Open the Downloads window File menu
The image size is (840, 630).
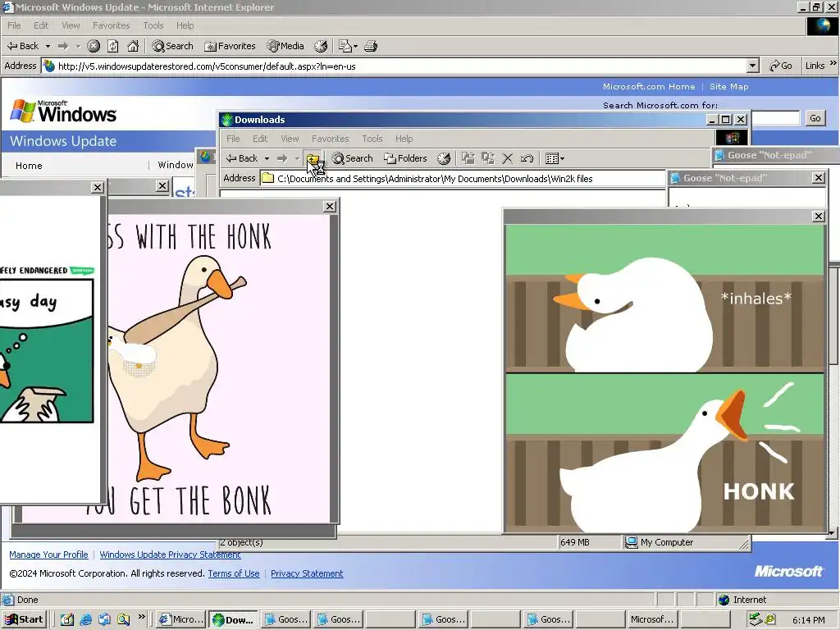pos(233,139)
